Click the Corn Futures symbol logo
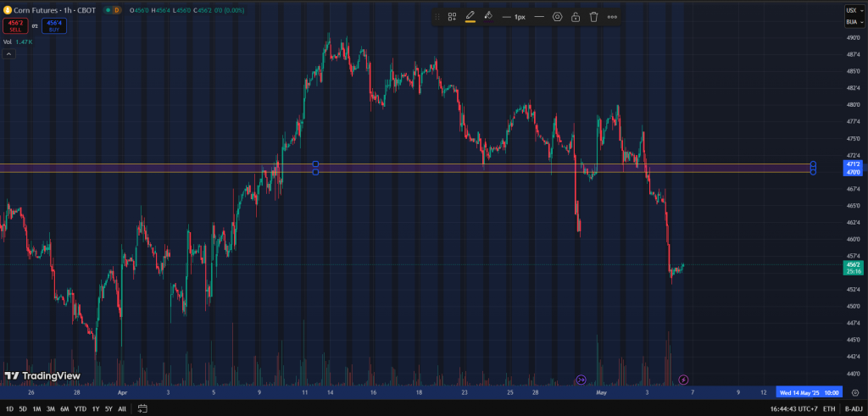The width and height of the screenshot is (868, 416). [7, 10]
